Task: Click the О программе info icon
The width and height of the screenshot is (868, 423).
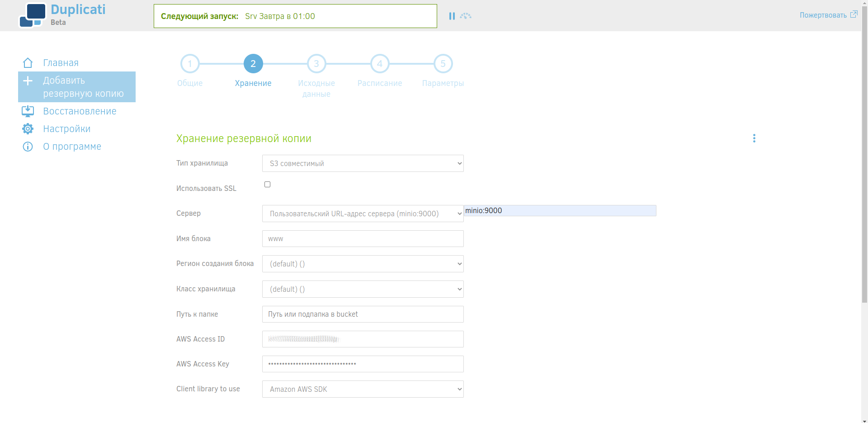Action: click(x=28, y=147)
